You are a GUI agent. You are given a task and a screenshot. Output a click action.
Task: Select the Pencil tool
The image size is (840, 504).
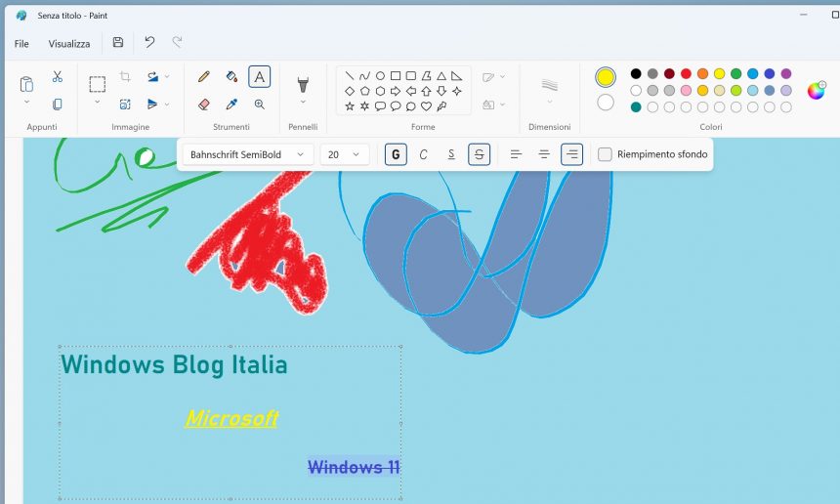(x=203, y=76)
